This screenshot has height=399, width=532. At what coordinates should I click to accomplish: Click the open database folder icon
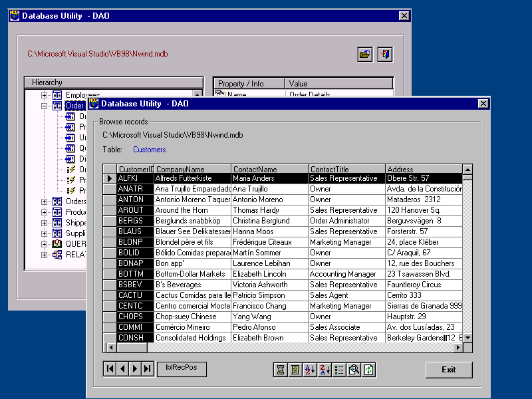coord(364,55)
